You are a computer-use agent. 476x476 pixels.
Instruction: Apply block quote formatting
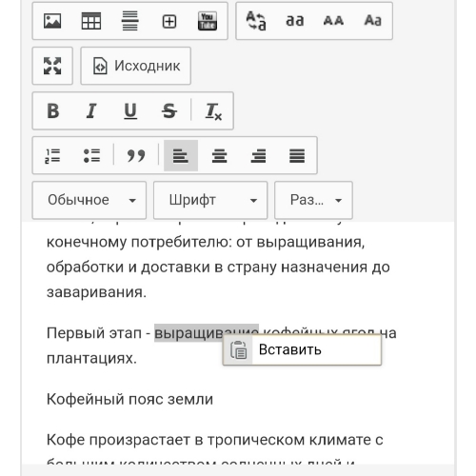136,156
